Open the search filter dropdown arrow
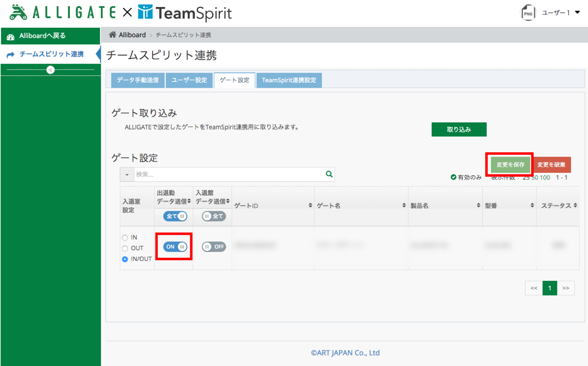This screenshot has height=366, width=588. (127, 175)
